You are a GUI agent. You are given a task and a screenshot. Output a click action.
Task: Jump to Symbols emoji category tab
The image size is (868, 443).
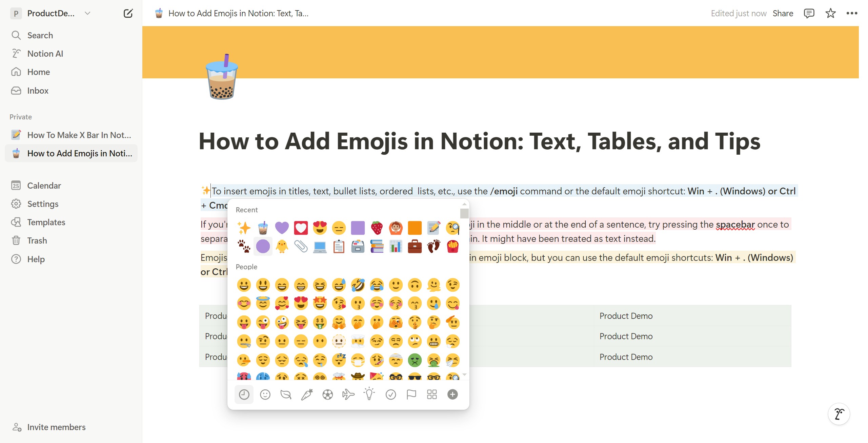390,394
